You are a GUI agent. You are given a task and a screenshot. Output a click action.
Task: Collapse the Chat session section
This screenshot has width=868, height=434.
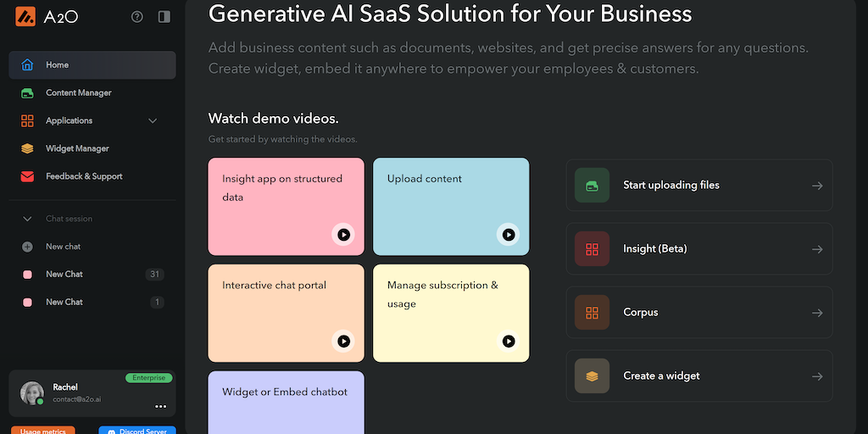point(28,219)
